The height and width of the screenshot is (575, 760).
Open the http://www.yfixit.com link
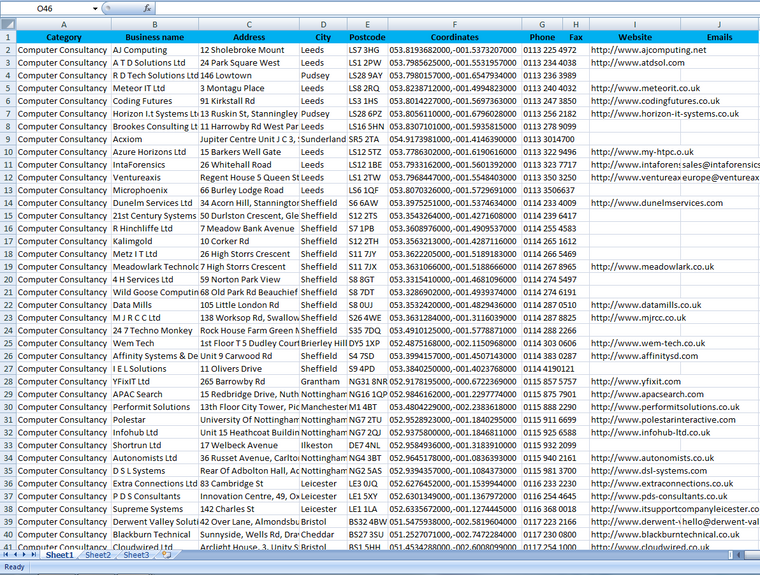click(636, 382)
